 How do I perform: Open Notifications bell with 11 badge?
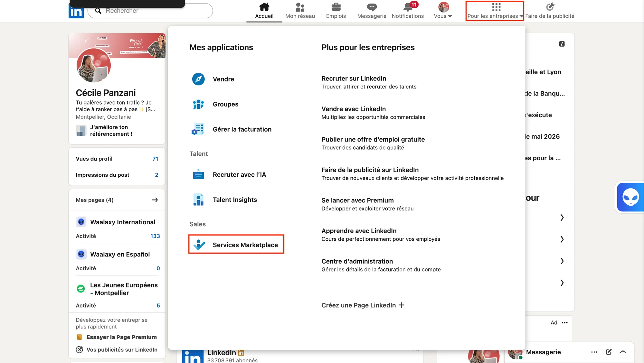[409, 6]
